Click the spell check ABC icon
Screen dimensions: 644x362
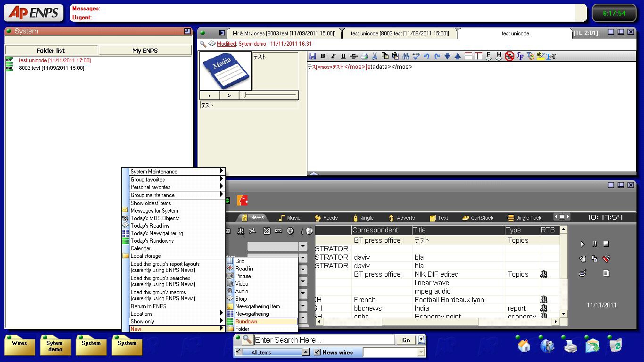pos(416,56)
